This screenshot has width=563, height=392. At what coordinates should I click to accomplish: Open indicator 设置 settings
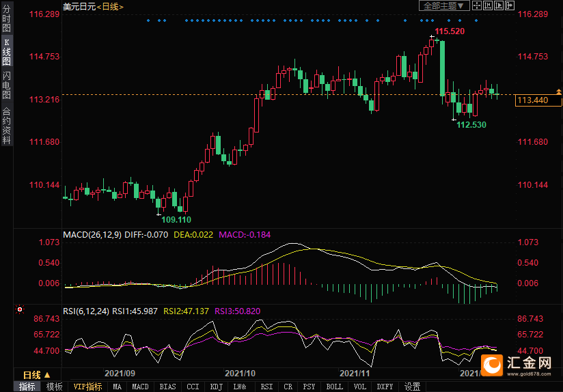click(412, 387)
